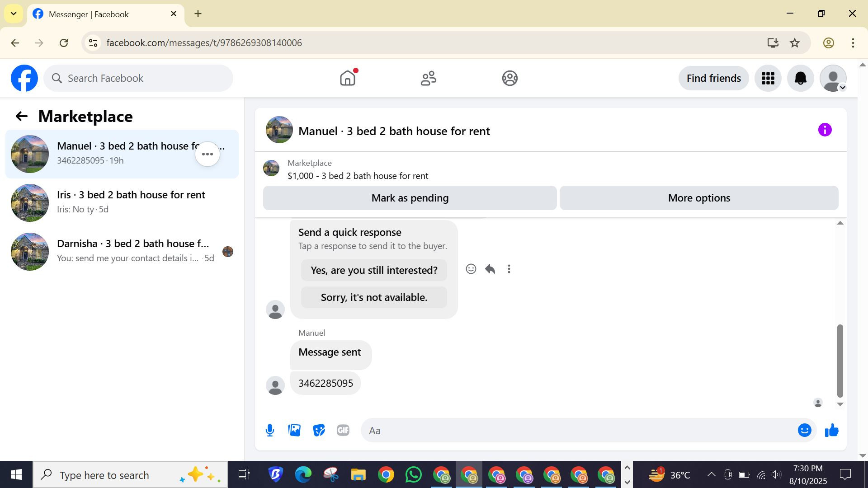Open options menu for Manuel conversation
The height and width of the screenshot is (488, 868).
point(208,155)
